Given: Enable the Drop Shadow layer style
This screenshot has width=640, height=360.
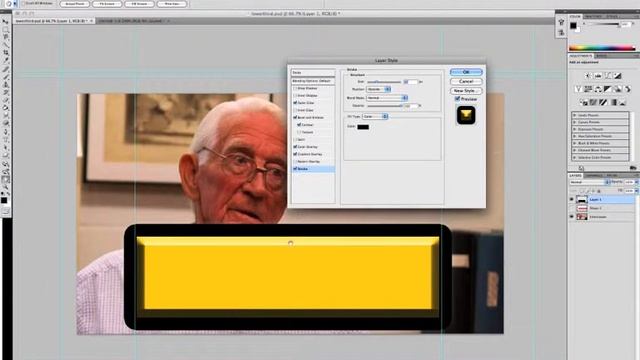Looking at the screenshot, I should (x=295, y=88).
